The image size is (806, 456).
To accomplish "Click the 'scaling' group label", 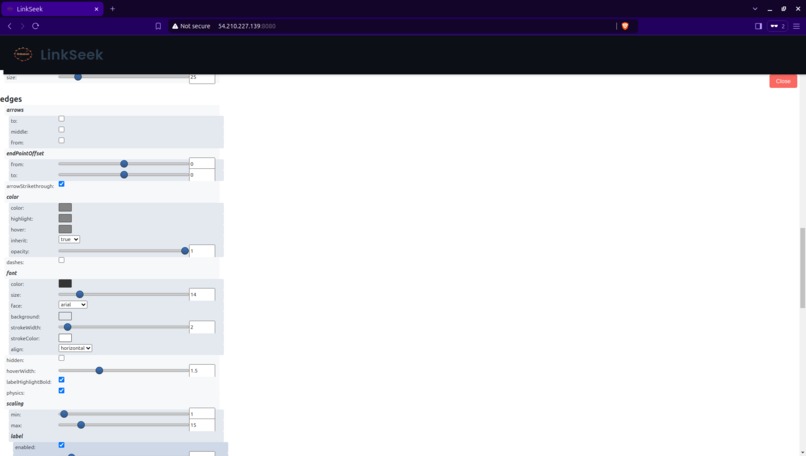I will tap(15, 404).
